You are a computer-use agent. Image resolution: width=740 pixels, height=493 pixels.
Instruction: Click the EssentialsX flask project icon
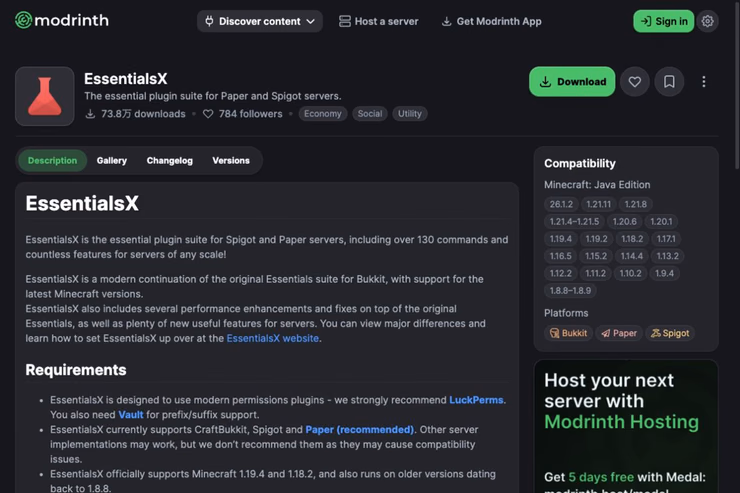coord(45,96)
